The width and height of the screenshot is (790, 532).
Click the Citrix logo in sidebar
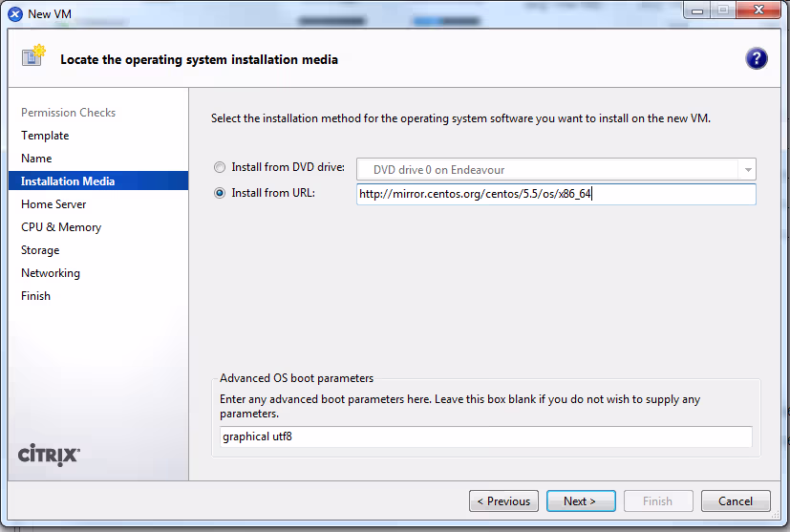coord(50,455)
